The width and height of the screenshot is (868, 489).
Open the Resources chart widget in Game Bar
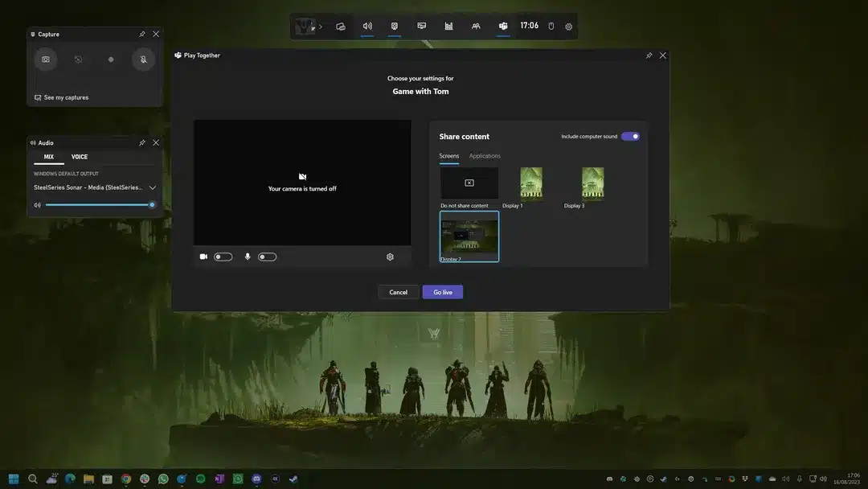(448, 26)
